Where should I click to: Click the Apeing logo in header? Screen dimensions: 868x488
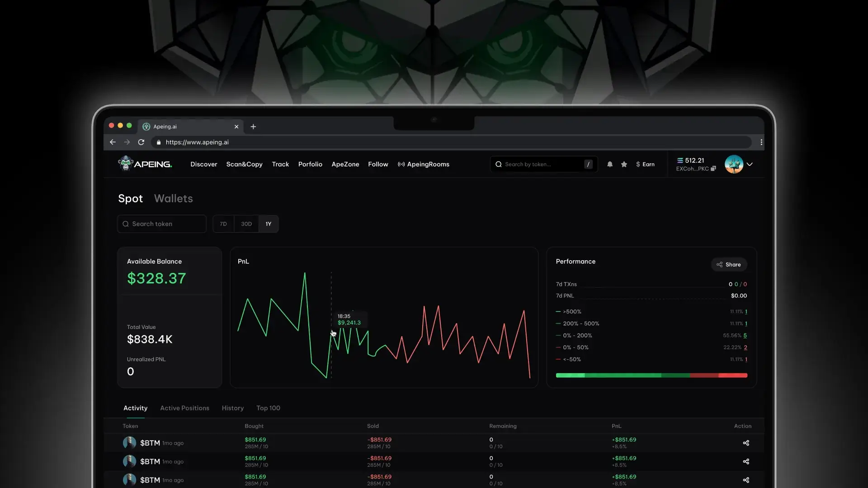coord(145,164)
